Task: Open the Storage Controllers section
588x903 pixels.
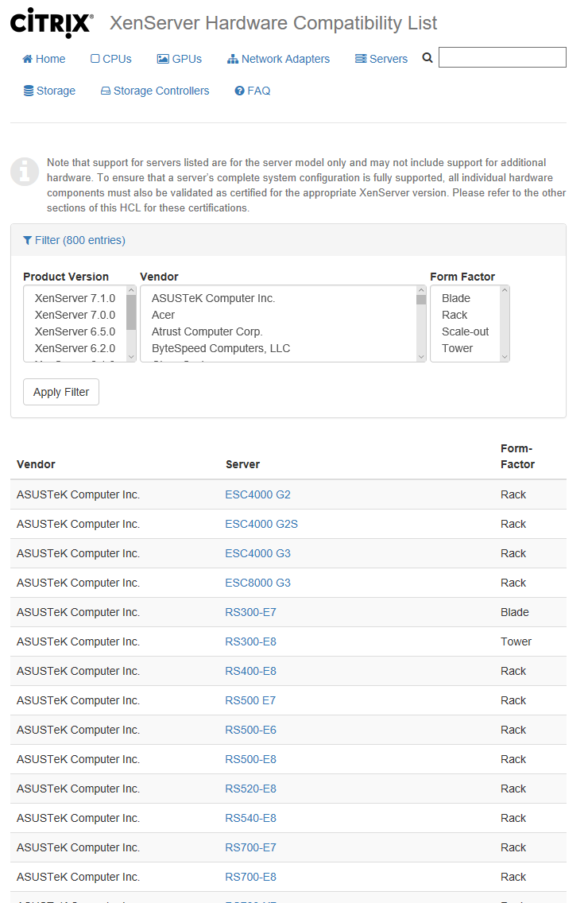Action: (x=155, y=91)
